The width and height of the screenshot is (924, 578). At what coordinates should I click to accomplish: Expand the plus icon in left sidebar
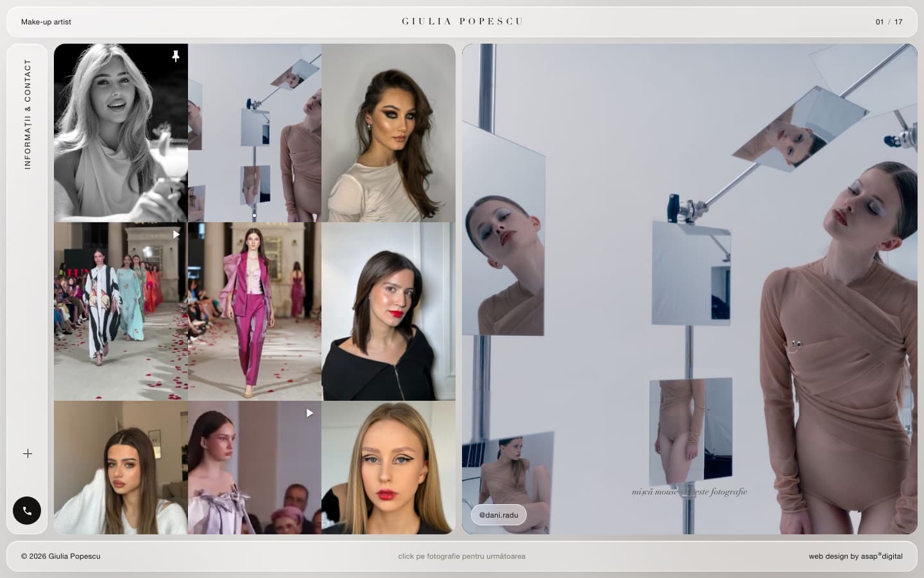click(28, 453)
